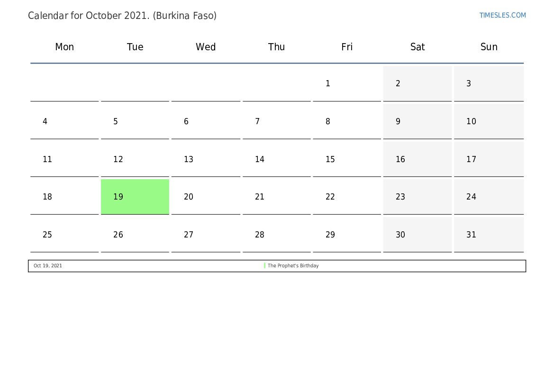This screenshot has width=554, height=392.
Task: Click The Prophet's Birthday holiday label
Action: (x=293, y=266)
